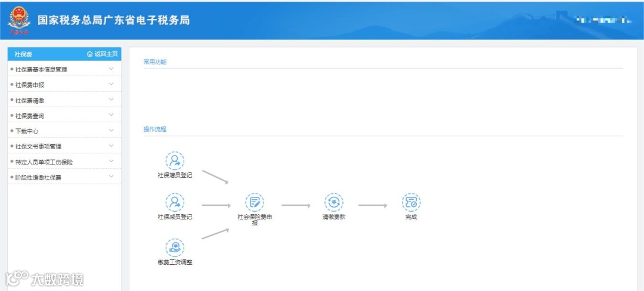
Task: Expand the 阶段性缓缴社保费 chevron
Action: pos(111,177)
